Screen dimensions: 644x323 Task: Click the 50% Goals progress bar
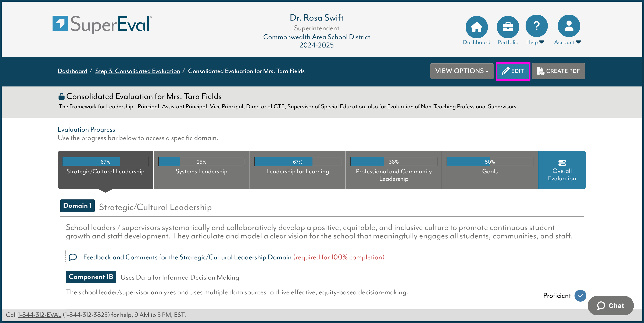(490, 162)
